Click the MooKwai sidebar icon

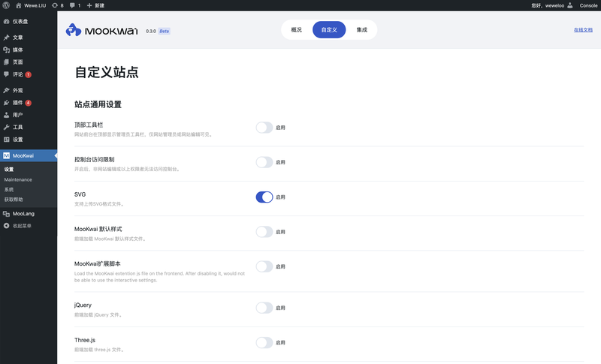(6, 155)
